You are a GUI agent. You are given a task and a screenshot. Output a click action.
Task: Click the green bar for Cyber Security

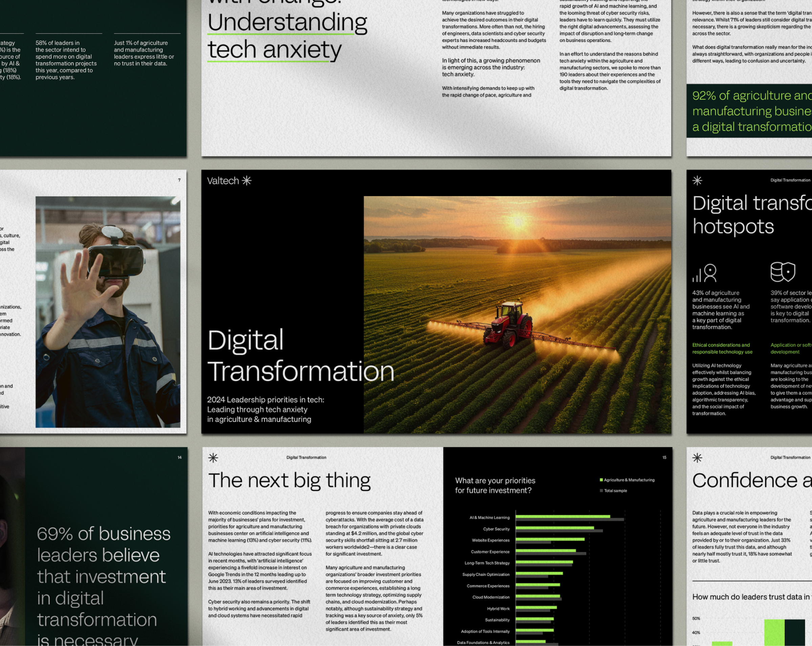555,528
